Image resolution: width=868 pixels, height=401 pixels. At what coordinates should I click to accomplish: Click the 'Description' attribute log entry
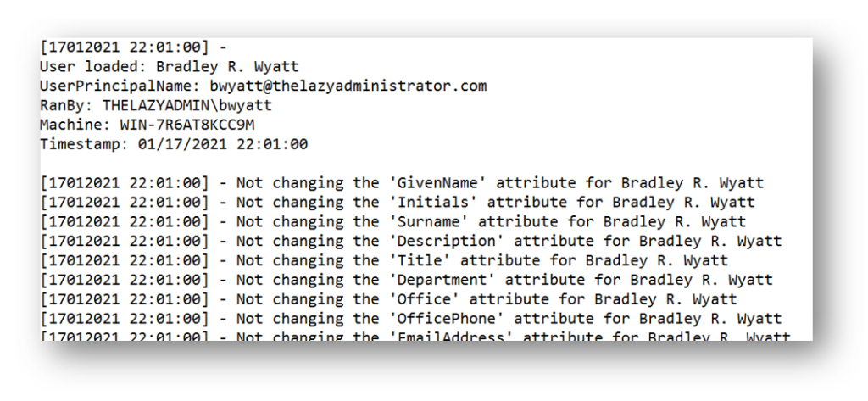pos(411,242)
